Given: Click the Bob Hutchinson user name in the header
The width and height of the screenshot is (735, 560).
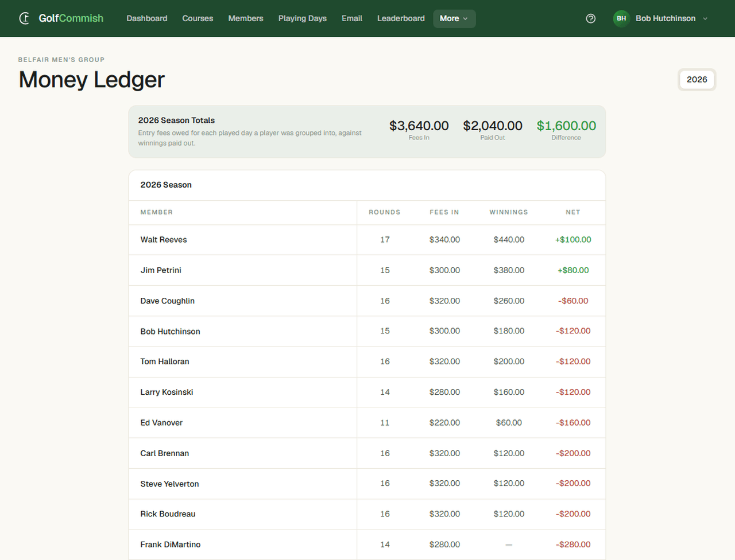Looking at the screenshot, I should click(666, 18).
